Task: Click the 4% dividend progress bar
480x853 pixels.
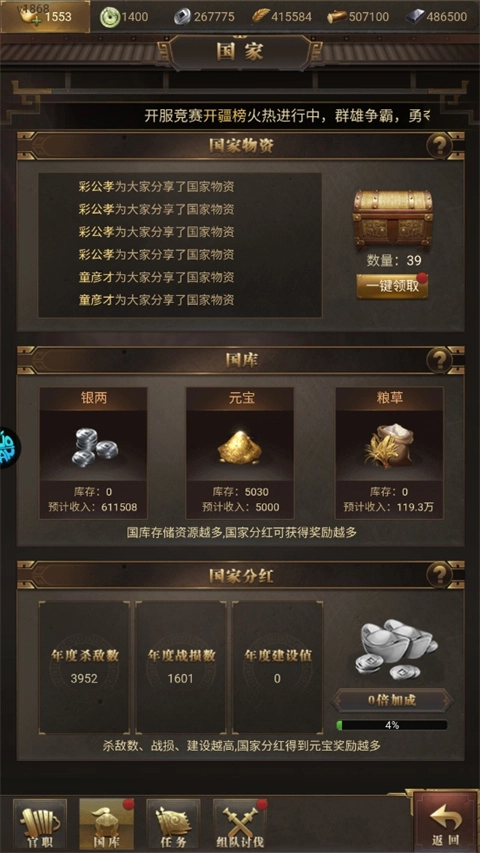Action: [392, 725]
